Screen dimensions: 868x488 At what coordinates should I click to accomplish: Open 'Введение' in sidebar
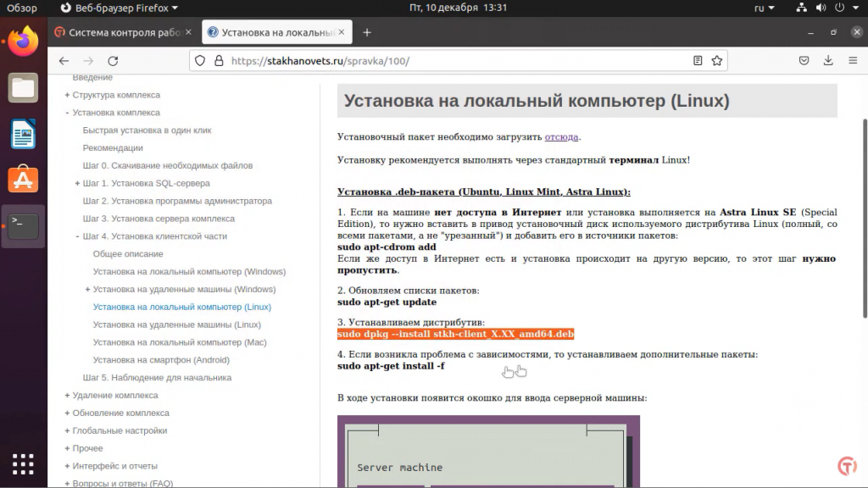tap(92, 77)
